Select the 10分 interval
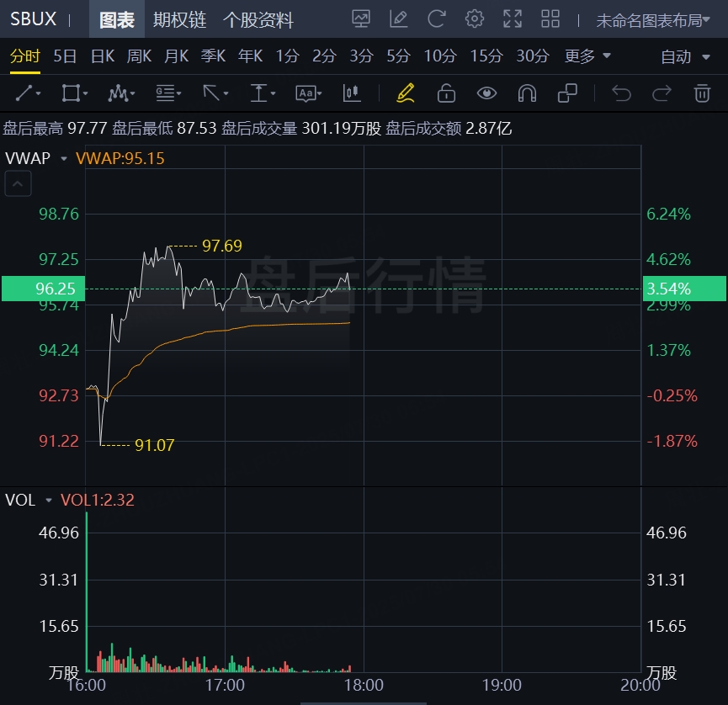Image resolution: width=728 pixels, height=705 pixels. point(440,56)
